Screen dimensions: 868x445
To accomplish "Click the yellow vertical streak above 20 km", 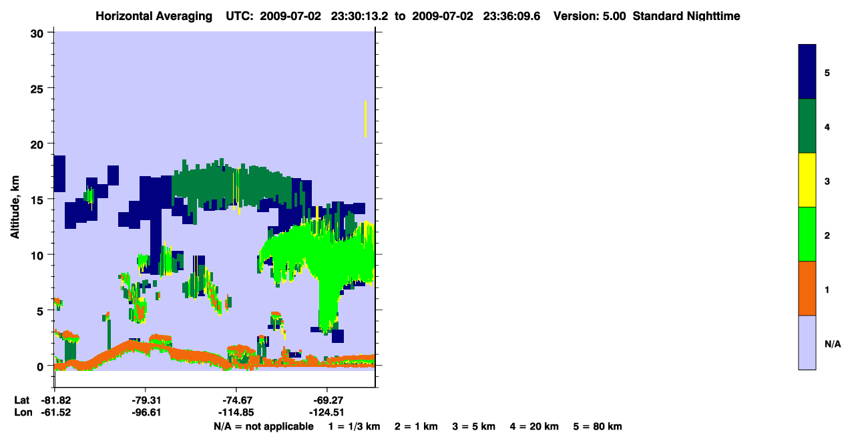I will (x=365, y=119).
